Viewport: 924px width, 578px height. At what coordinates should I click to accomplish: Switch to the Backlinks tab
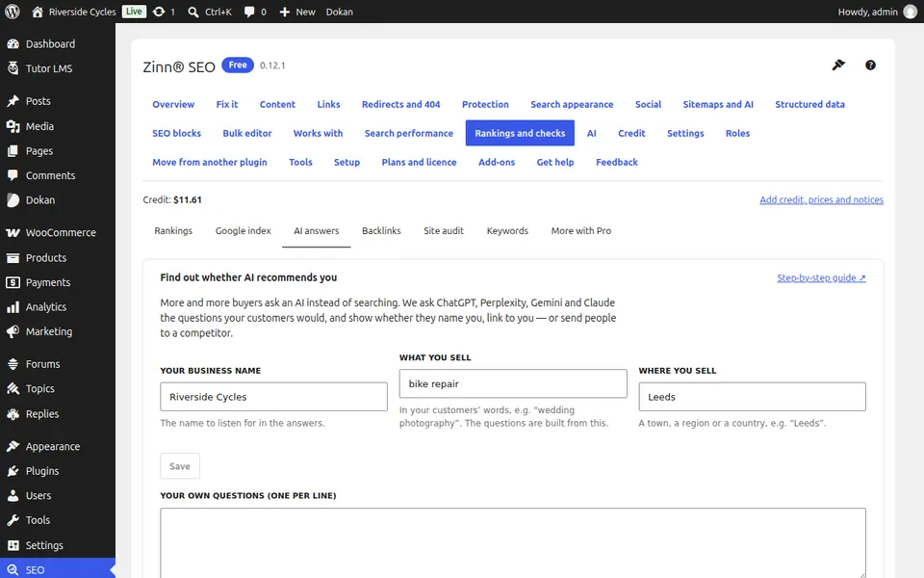pos(381,230)
